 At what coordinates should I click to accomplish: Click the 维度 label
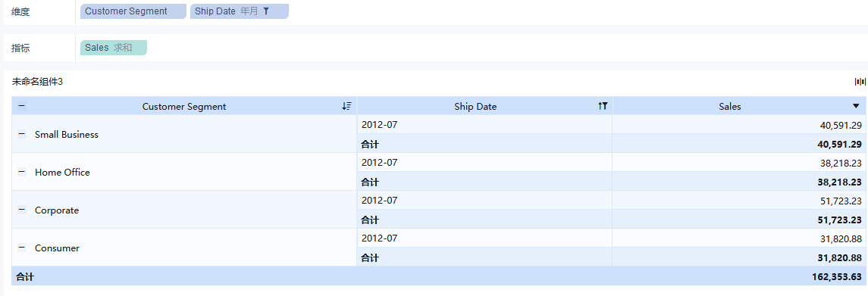point(20,11)
